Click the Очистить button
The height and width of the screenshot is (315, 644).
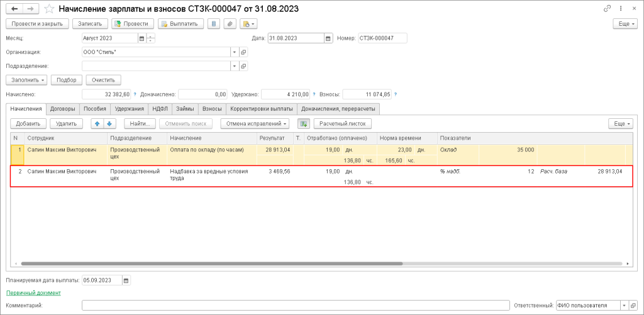(x=104, y=80)
